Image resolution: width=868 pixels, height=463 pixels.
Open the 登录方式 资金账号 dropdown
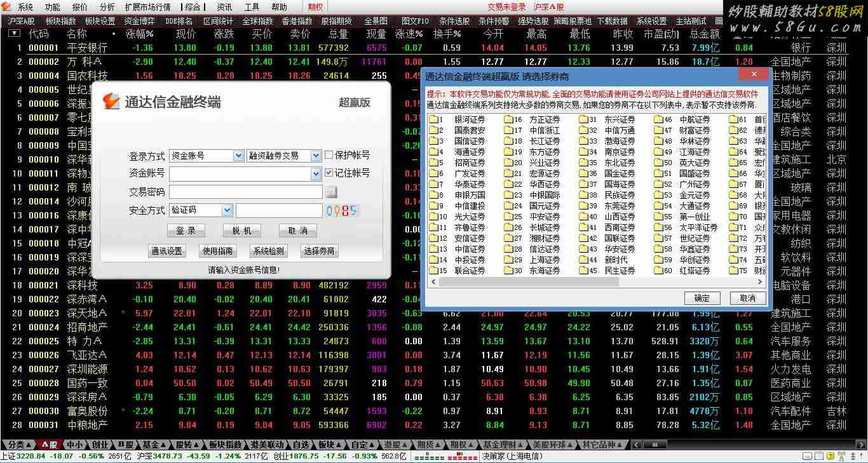[238, 156]
